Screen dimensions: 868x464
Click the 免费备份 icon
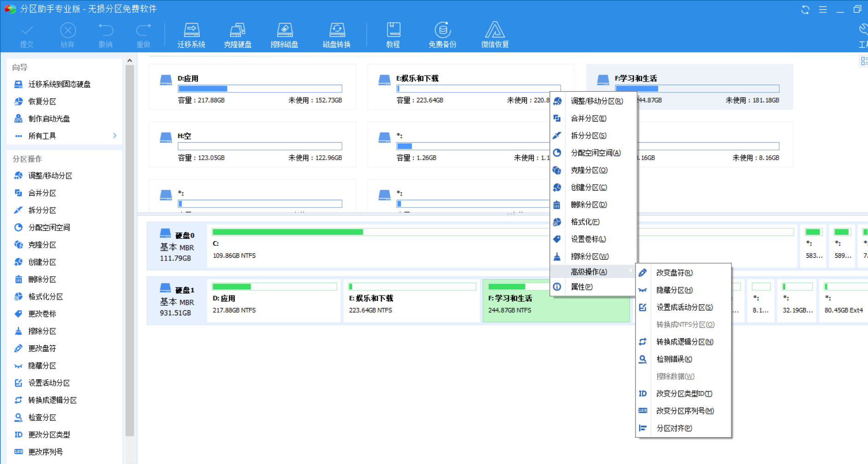(x=442, y=35)
